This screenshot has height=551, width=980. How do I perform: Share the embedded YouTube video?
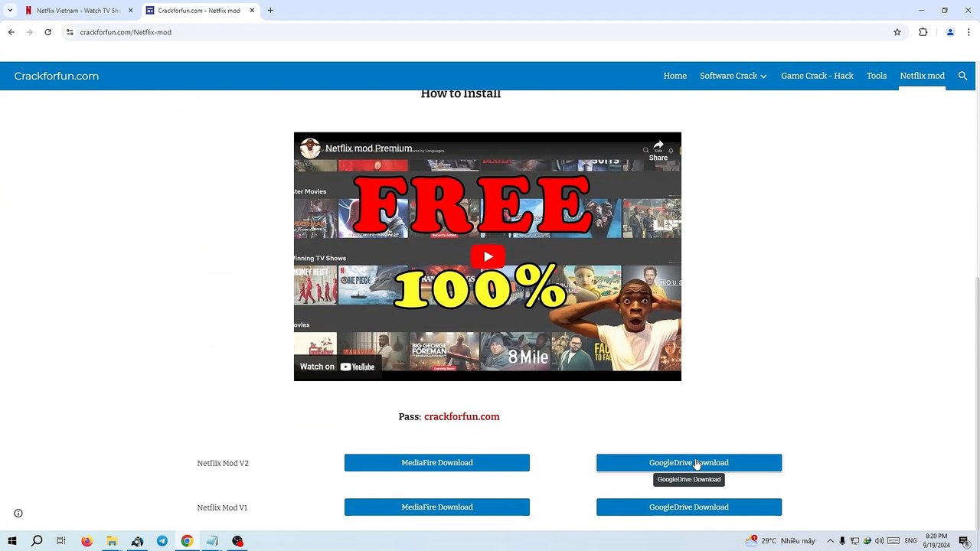coord(658,150)
